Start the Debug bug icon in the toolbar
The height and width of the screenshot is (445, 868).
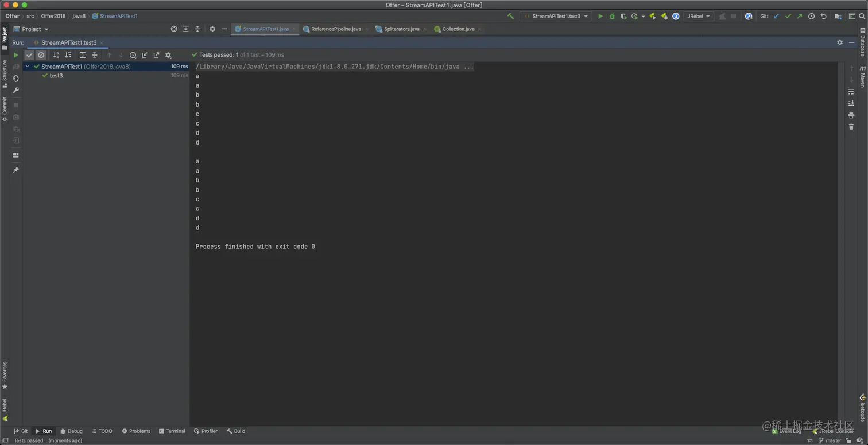click(612, 16)
